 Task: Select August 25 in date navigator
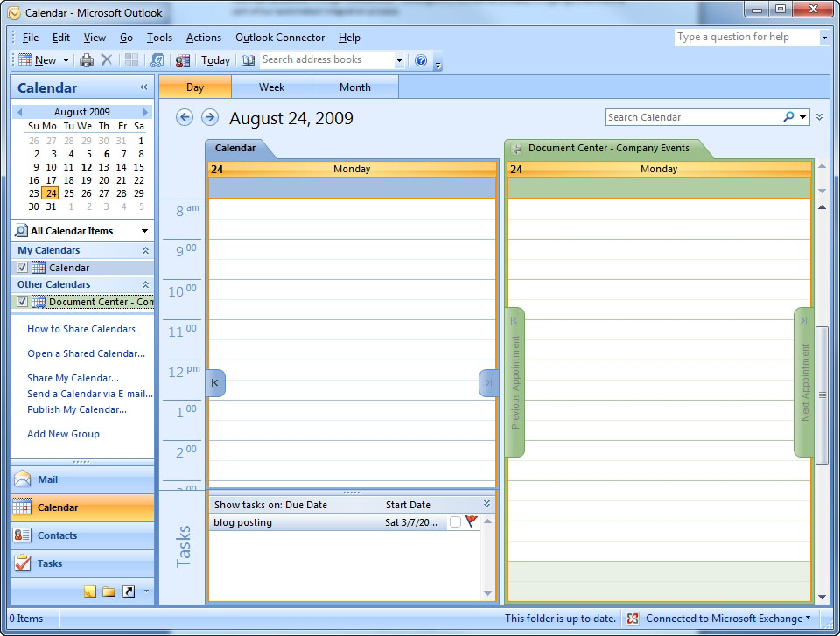(68, 192)
